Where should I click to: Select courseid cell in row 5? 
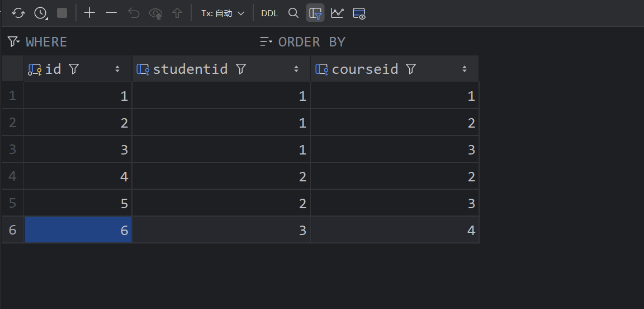[395, 203]
